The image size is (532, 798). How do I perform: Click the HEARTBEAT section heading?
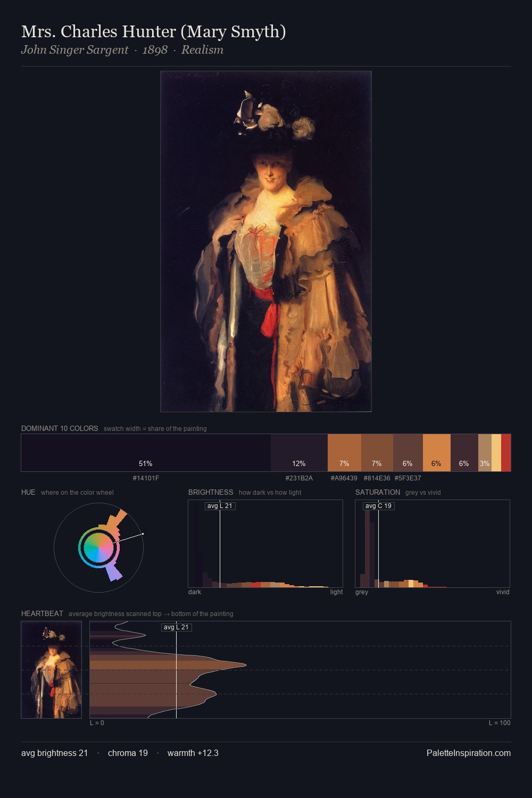pyautogui.click(x=42, y=613)
